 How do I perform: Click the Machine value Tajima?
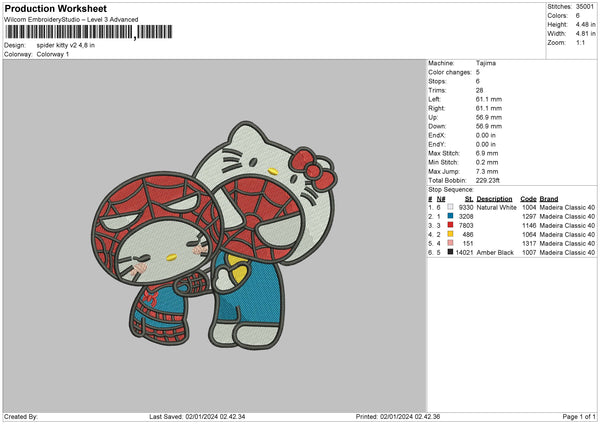coord(485,63)
